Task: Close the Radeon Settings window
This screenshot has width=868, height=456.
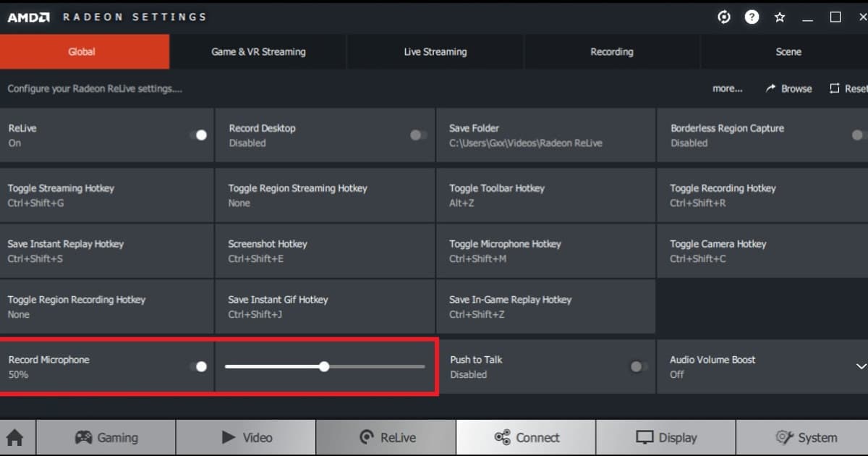Action: click(861, 17)
